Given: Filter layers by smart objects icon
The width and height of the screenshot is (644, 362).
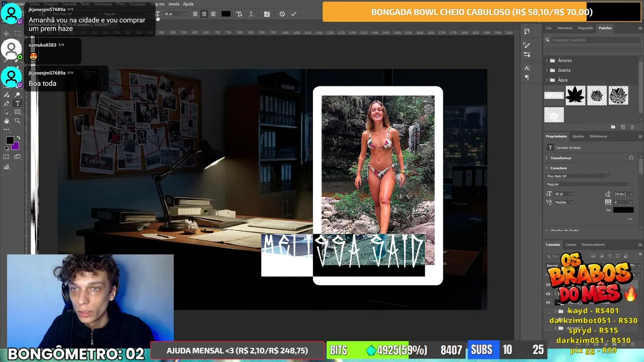Looking at the screenshot, I should (x=626, y=256).
